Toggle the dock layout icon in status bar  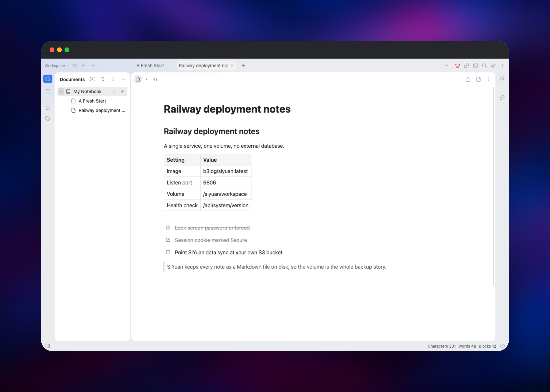point(48,346)
